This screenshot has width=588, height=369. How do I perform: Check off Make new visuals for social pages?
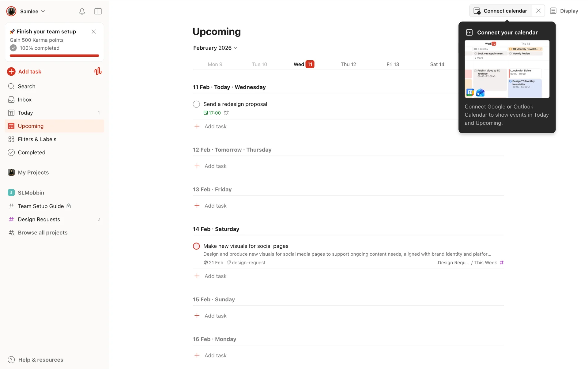196,246
